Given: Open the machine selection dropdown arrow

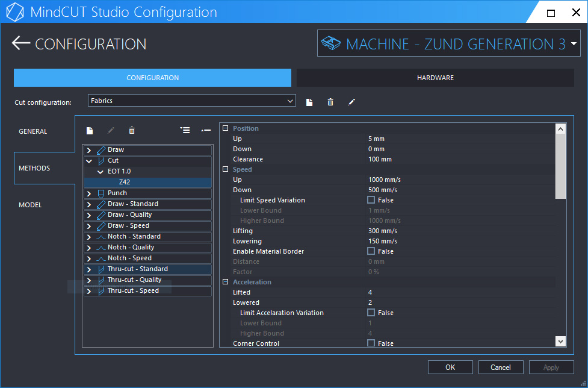Looking at the screenshot, I should point(574,43).
